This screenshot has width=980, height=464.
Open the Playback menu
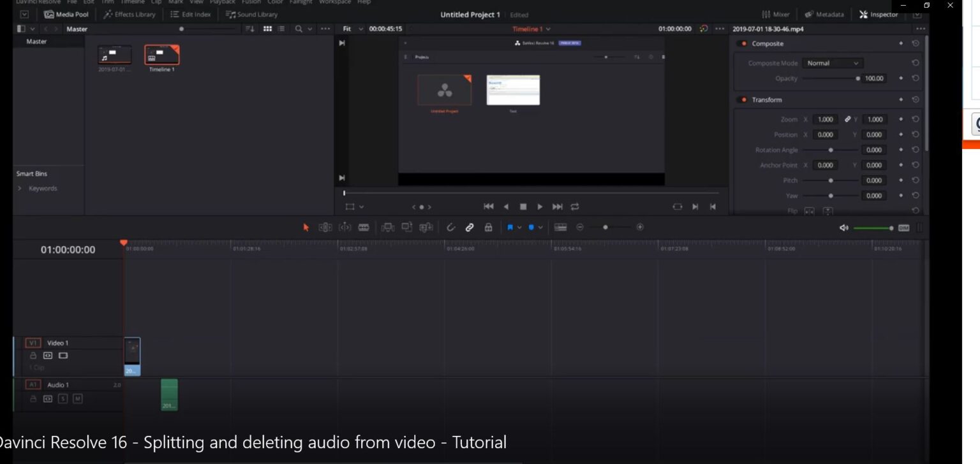click(x=222, y=2)
